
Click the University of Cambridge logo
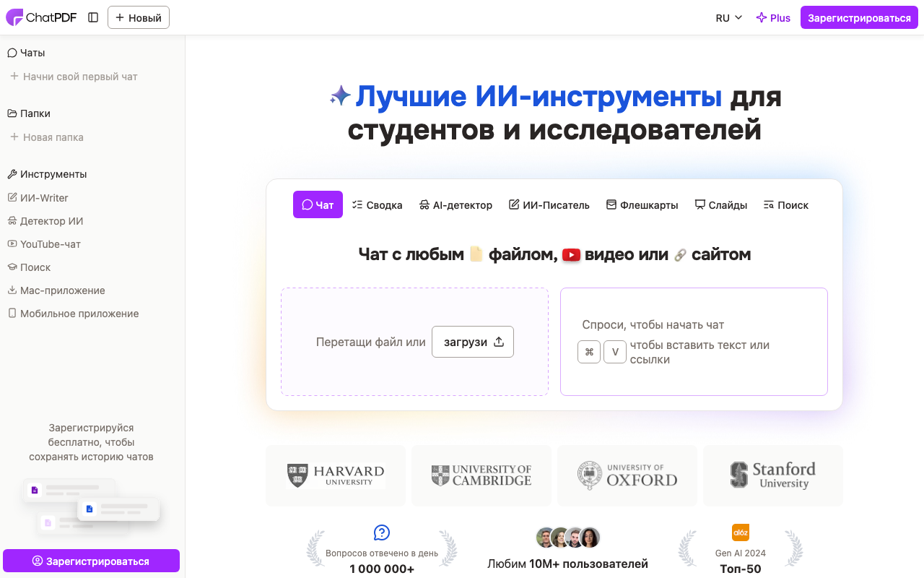[x=481, y=475]
